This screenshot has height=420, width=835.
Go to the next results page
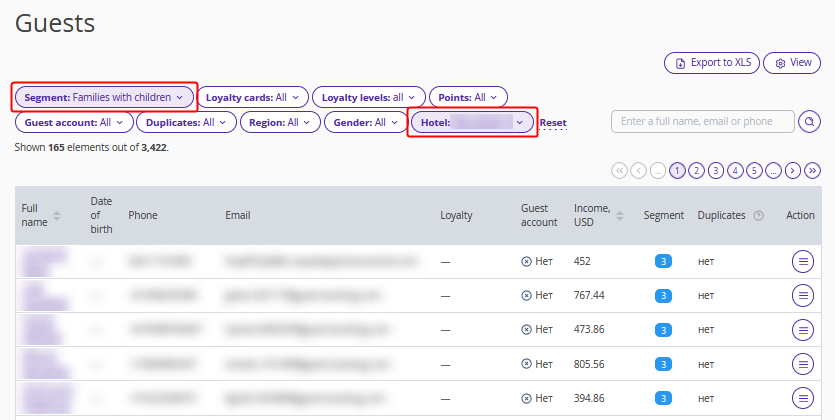pos(792,171)
